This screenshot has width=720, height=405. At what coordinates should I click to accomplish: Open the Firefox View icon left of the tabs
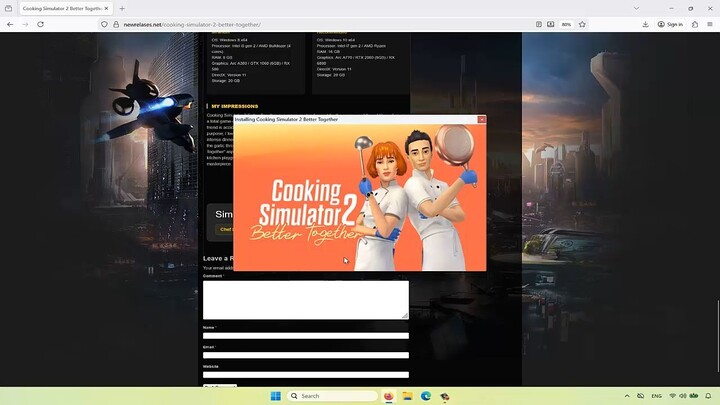[x=8, y=8]
